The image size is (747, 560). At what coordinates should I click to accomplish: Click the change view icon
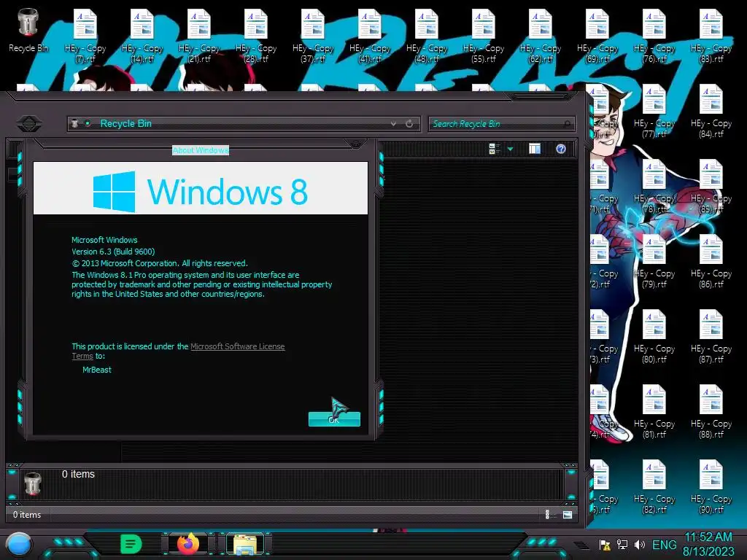click(x=494, y=149)
